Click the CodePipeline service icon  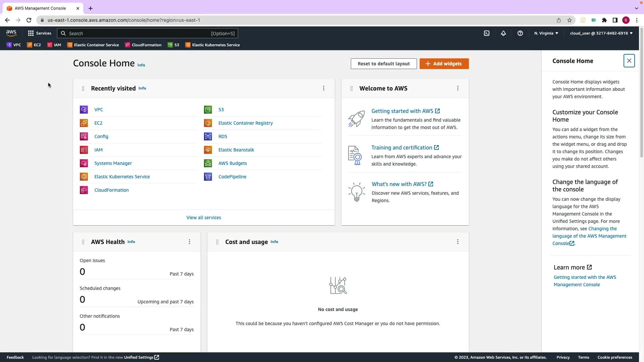(208, 177)
